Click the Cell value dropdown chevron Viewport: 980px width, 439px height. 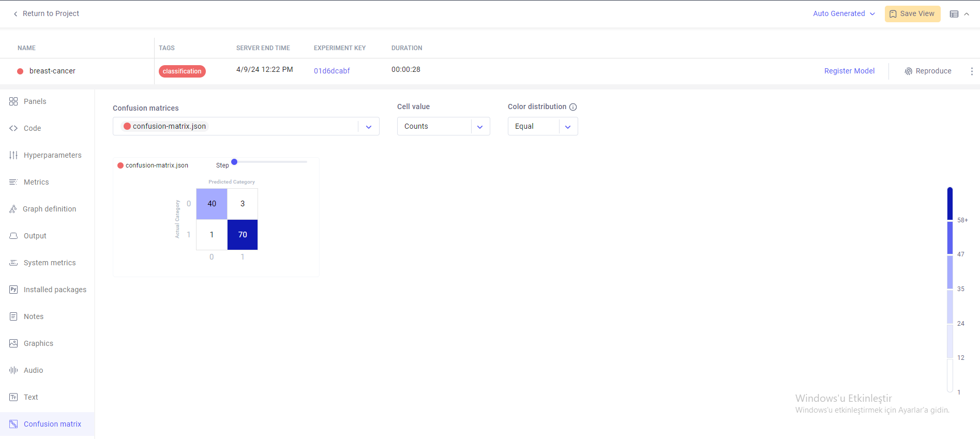480,127
